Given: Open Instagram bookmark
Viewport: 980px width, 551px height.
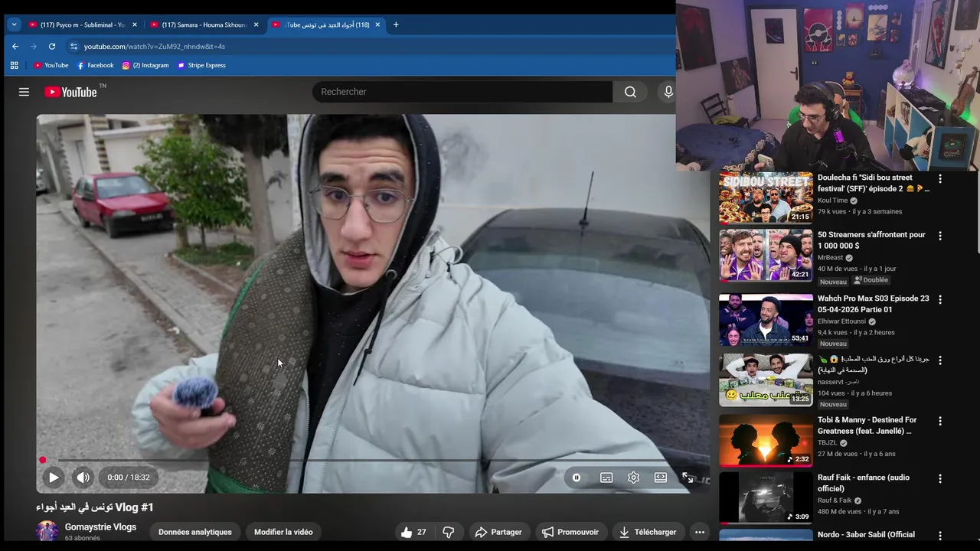Looking at the screenshot, I should tap(145, 65).
